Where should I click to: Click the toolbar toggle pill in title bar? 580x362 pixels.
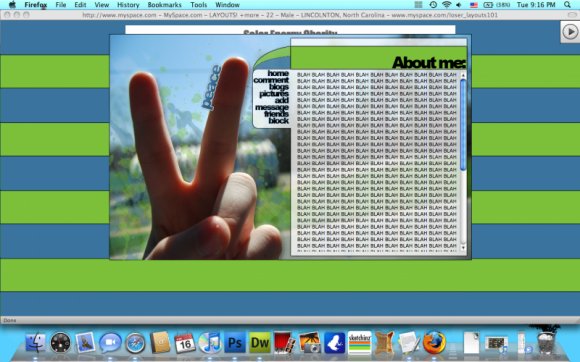pyautogui.click(x=572, y=15)
